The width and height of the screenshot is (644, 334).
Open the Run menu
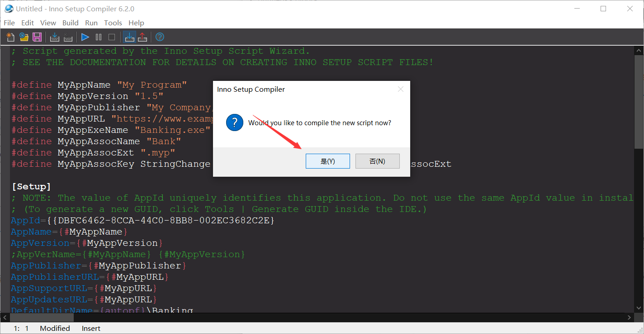coord(91,23)
